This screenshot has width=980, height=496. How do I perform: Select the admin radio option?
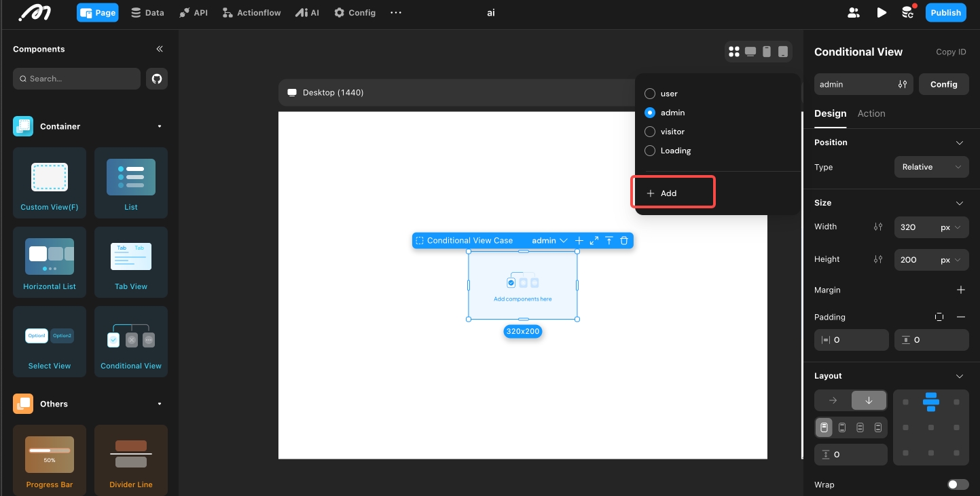click(650, 113)
